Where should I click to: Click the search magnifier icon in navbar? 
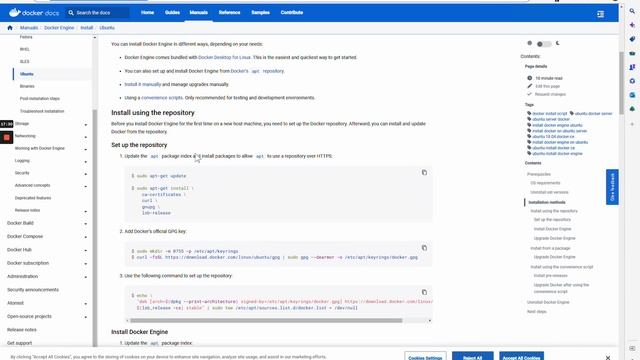(x=71, y=13)
